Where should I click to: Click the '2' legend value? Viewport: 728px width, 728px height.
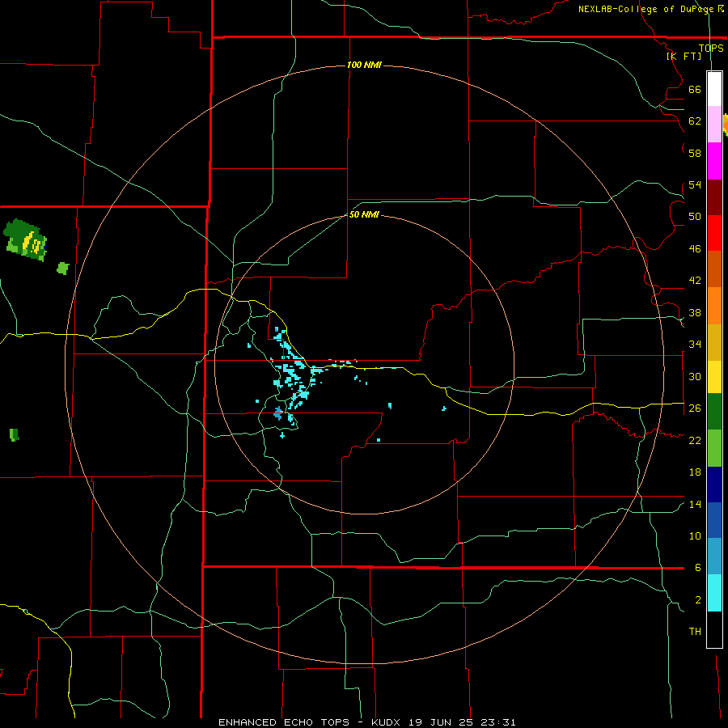pos(698,600)
